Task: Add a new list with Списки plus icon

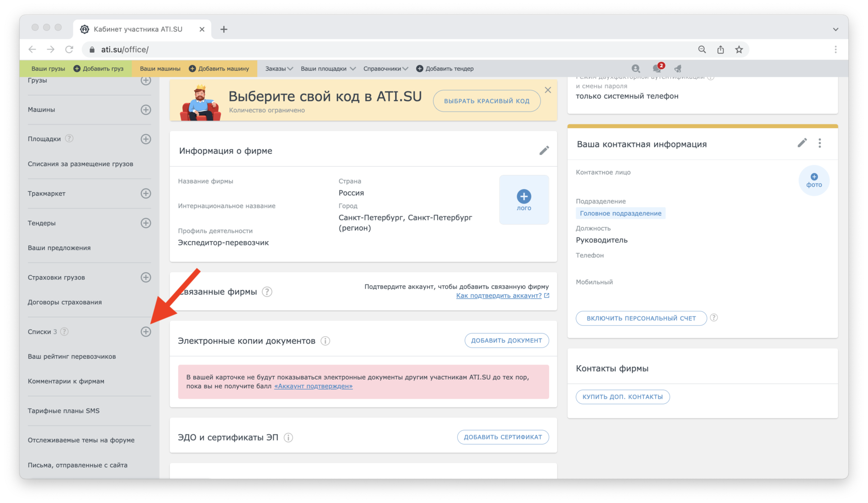Action: [146, 332]
